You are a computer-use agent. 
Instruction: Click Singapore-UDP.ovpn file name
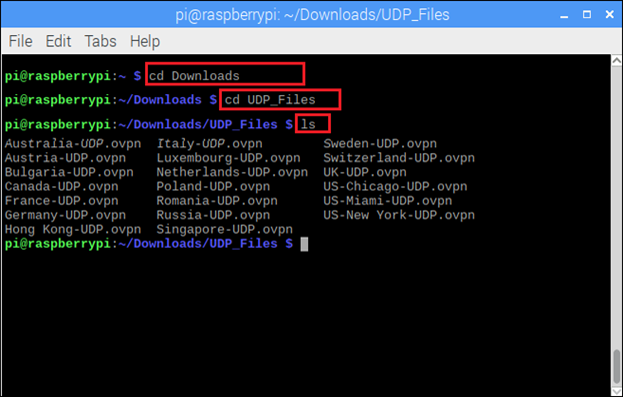pos(224,229)
